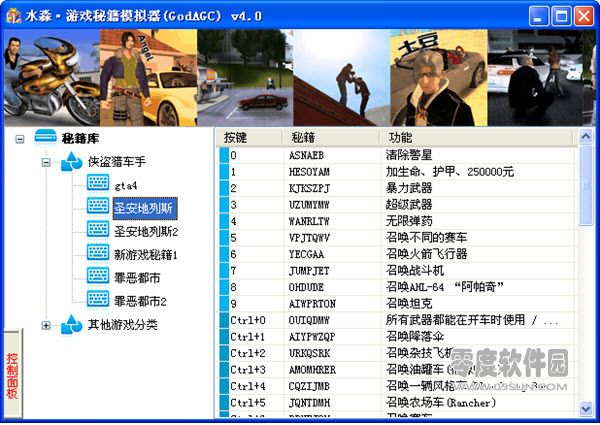Select the HESOYAM cheat code
Image resolution: width=600 pixels, height=425 pixels.
click(x=309, y=172)
